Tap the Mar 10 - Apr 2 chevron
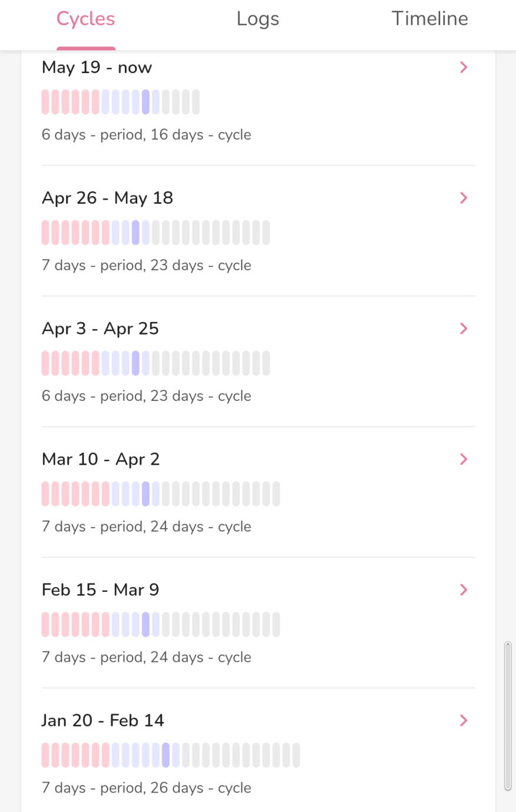This screenshot has height=812, width=516. 464,459
